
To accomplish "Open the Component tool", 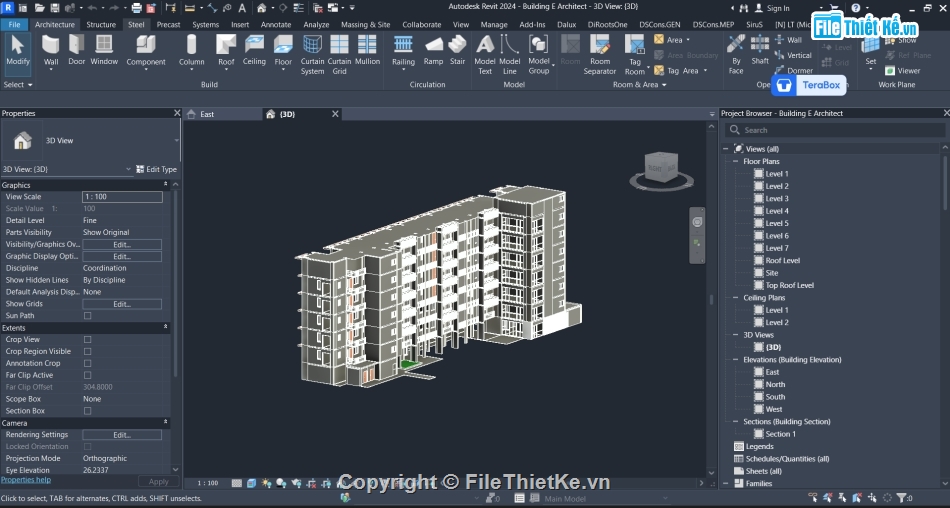I will (x=146, y=51).
